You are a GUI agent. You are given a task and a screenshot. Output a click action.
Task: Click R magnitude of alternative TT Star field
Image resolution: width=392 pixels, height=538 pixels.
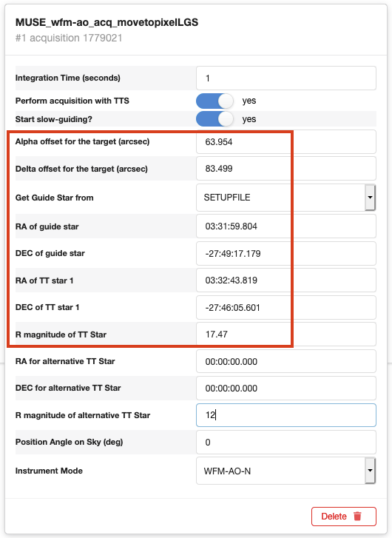[286, 415]
